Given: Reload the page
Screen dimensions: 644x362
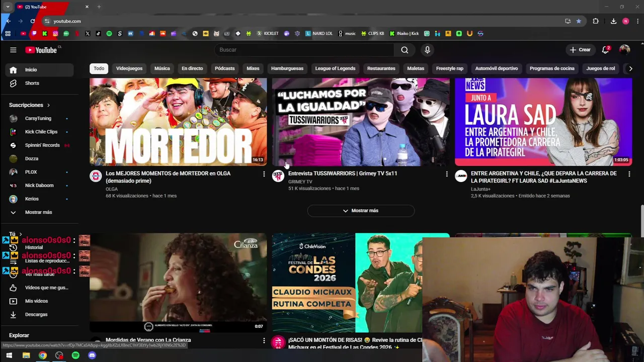Looking at the screenshot, I should [33, 21].
